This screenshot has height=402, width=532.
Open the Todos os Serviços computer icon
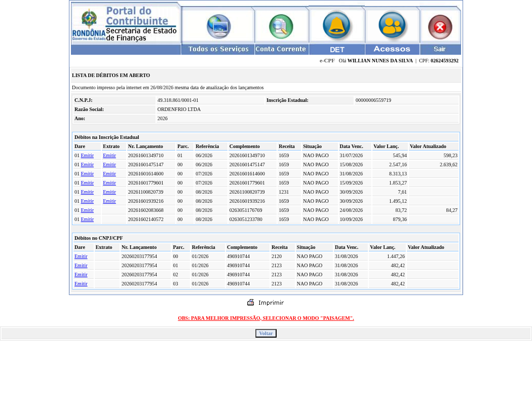[x=219, y=26]
